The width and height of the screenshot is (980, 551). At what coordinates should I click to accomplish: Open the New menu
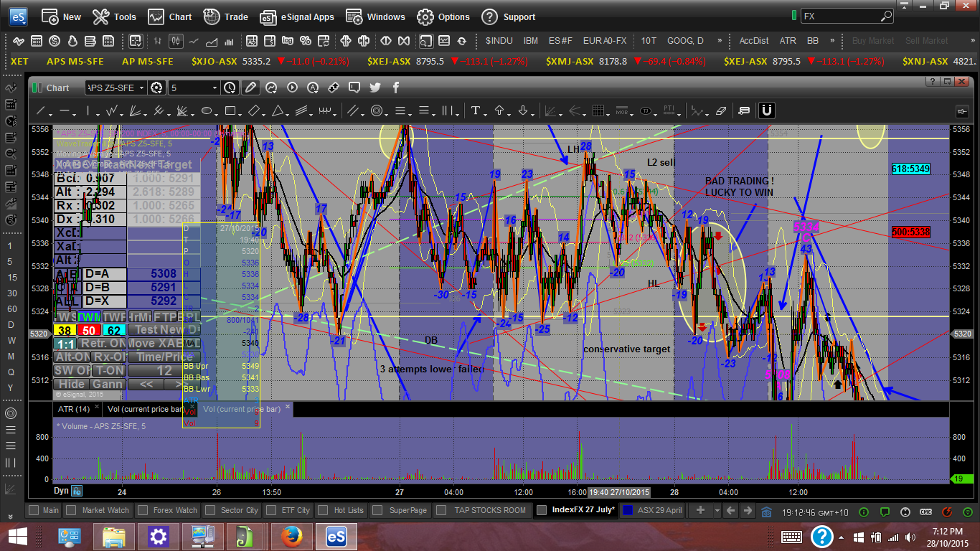click(x=62, y=17)
